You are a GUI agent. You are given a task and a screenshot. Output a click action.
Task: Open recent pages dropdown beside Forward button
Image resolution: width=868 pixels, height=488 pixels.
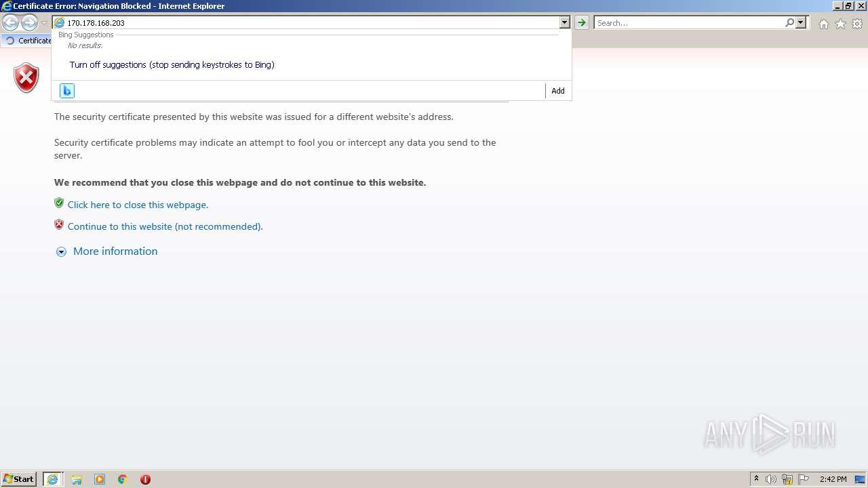pyautogui.click(x=44, y=23)
